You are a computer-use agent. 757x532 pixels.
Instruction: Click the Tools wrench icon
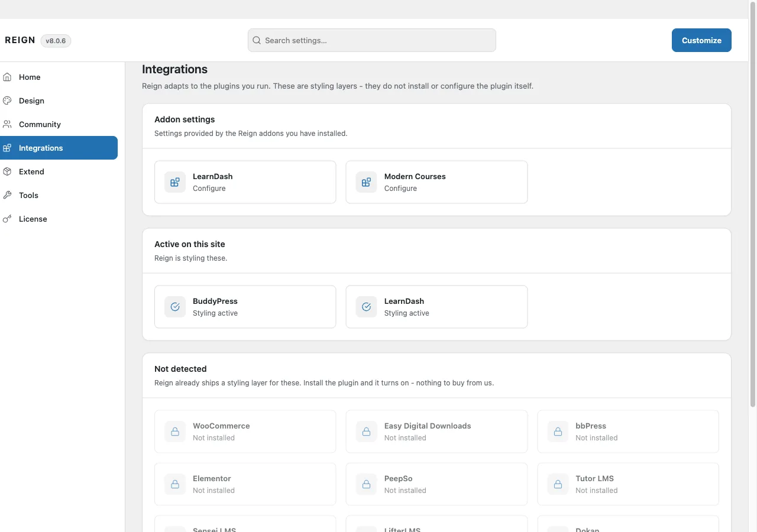7,195
